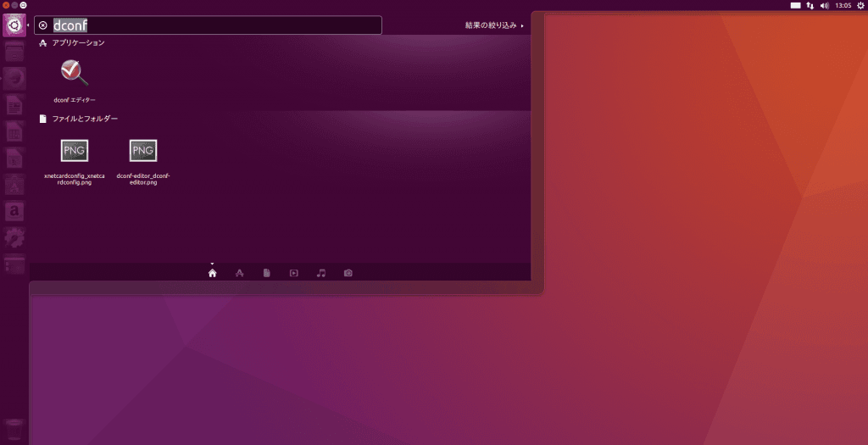This screenshot has height=445, width=868.
Task: Open the sound volume indicator
Action: click(825, 5)
